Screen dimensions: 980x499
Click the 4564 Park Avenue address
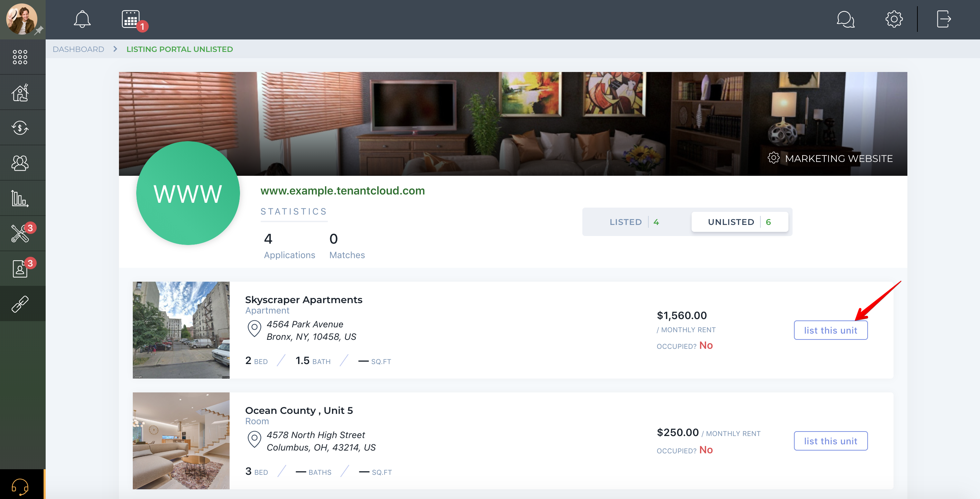tap(311, 330)
